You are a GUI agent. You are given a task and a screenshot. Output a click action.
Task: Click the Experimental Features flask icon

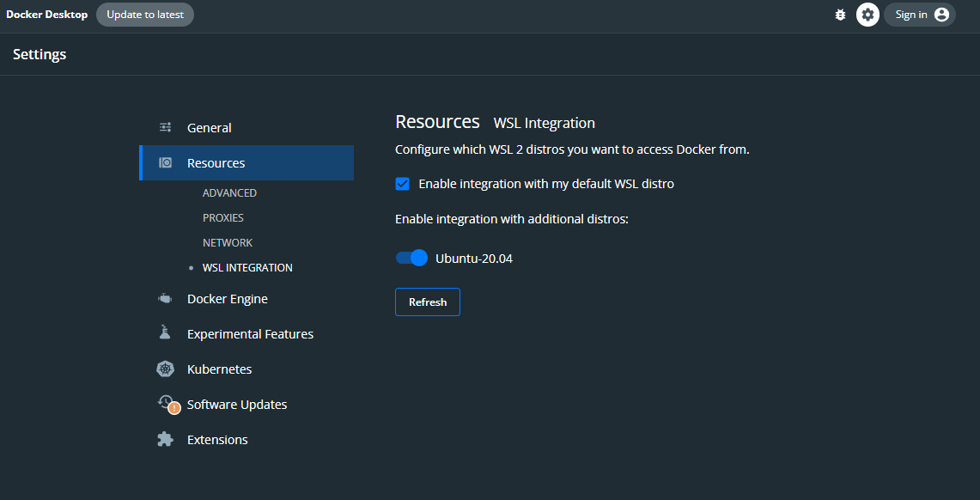click(166, 333)
